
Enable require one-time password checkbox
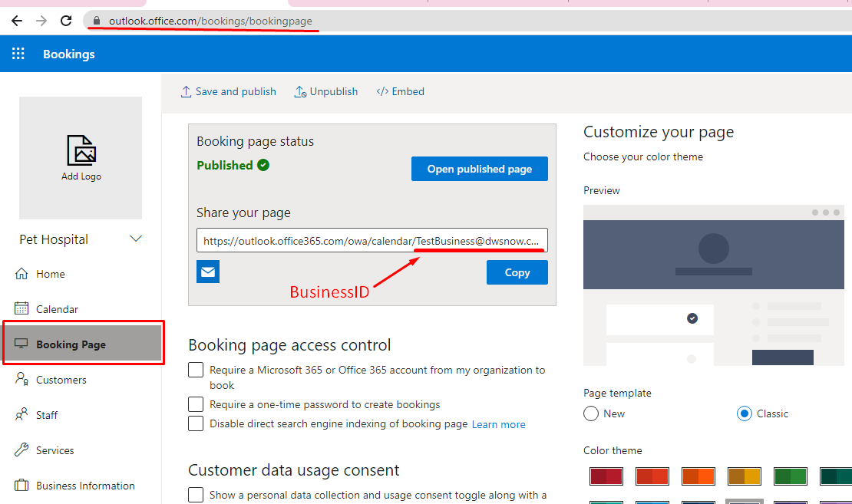point(196,404)
